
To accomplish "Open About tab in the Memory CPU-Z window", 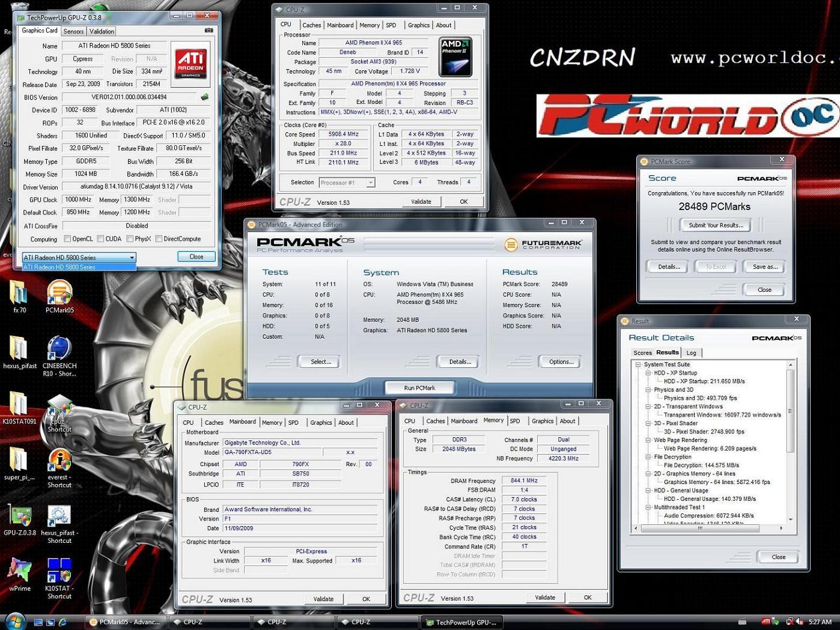I will pos(567,421).
